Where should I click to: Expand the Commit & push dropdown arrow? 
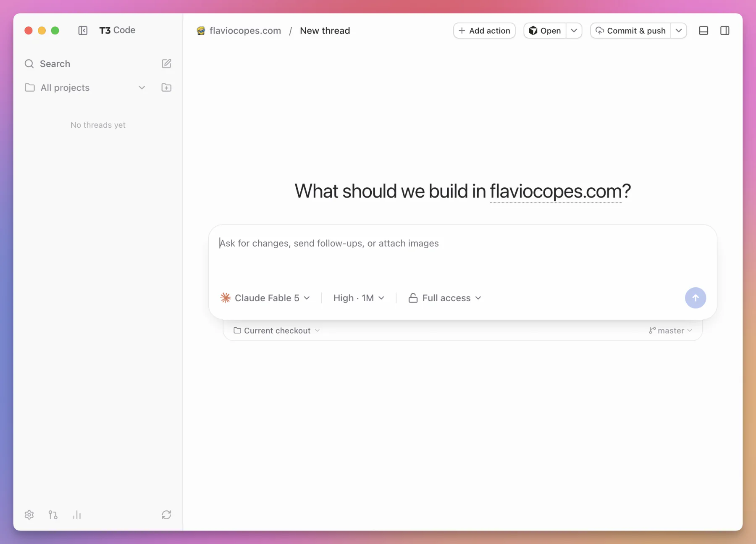pos(679,31)
